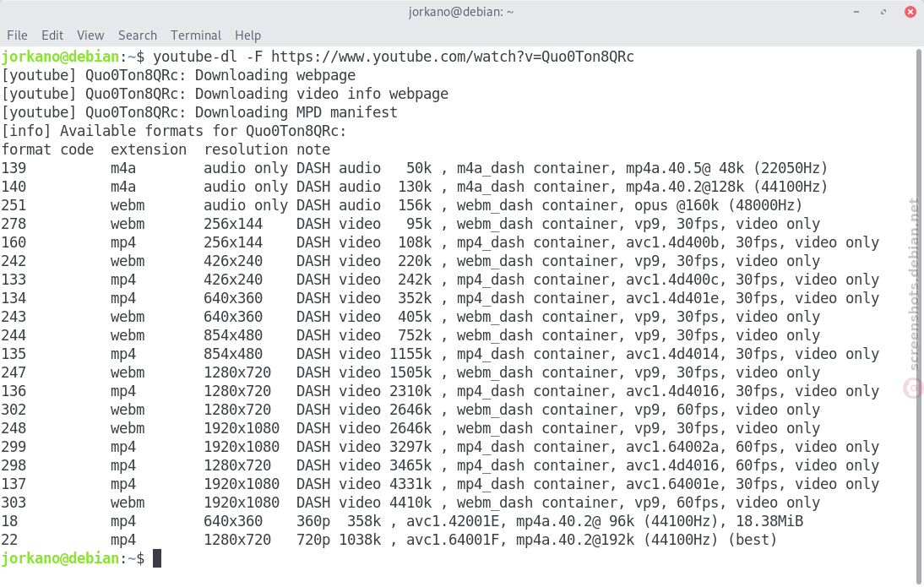
Task: Open the Terminal menu
Action: (x=196, y=35)
